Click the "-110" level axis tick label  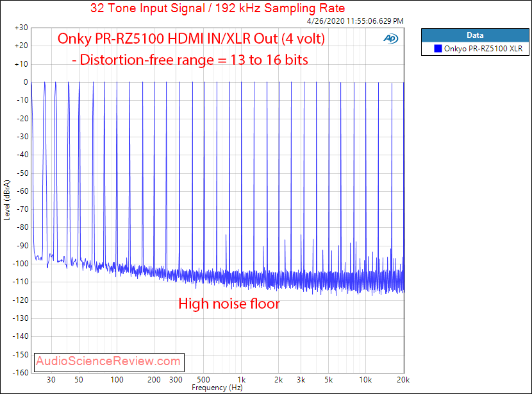[21, 282]
